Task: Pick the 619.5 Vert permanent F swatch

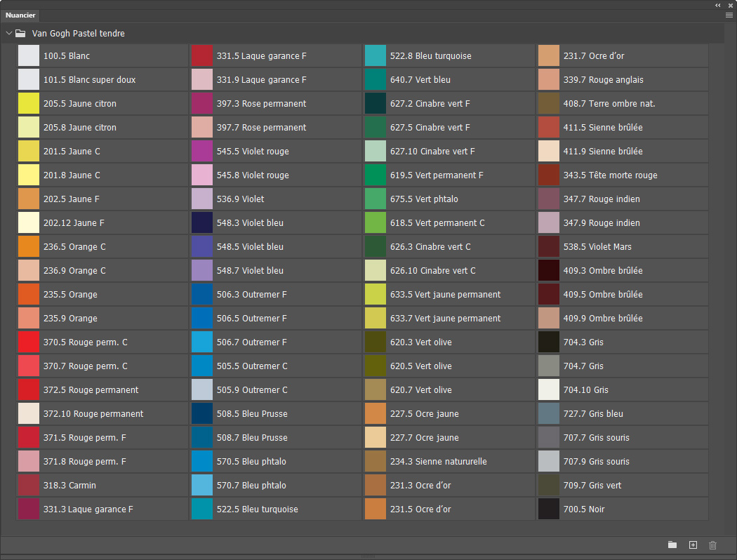Action: (x=376, y=175)
